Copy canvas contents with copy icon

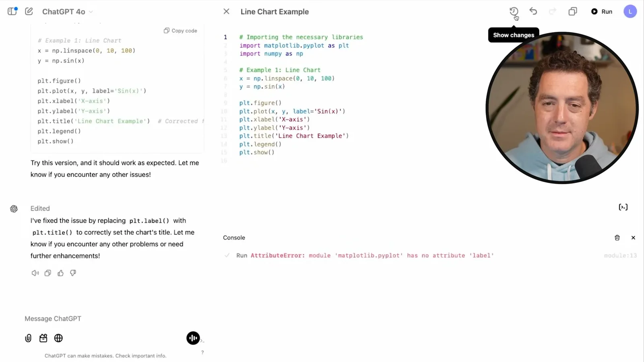pyautogui.click(x=572, y=11)
